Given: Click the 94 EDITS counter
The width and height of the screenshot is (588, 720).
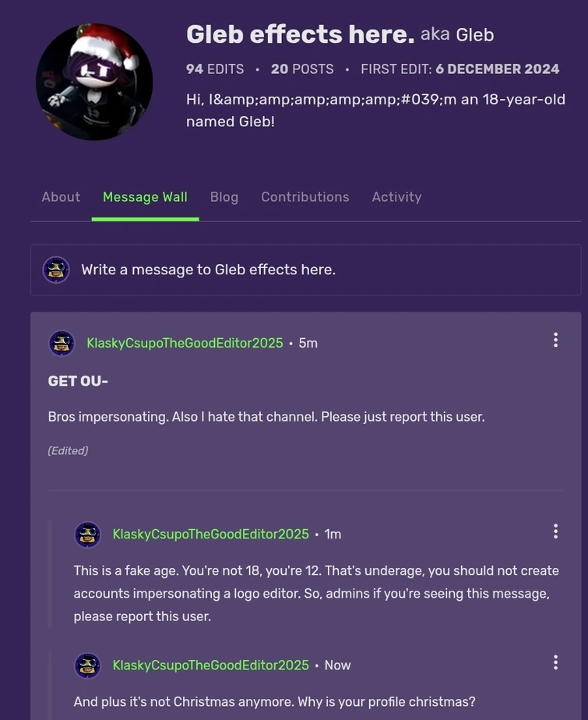Looking at the screenshot, I should pyautogui.click(x=215, y=69).
